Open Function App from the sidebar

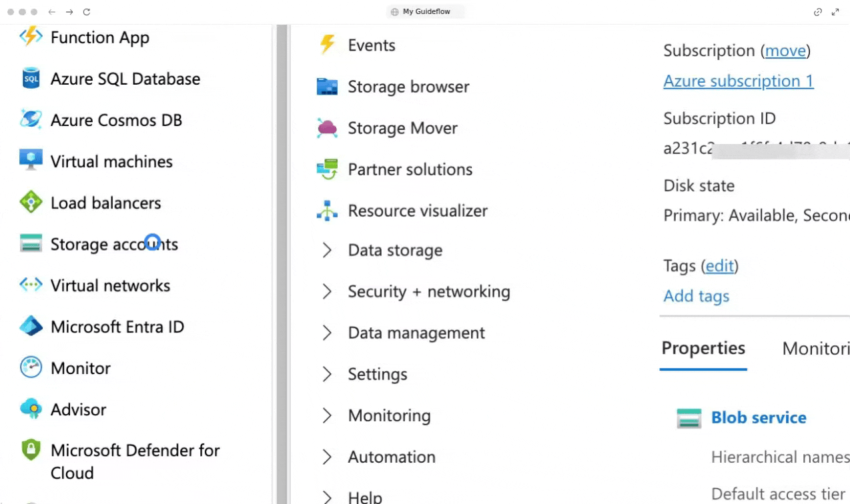pyautogui.click(x=100, y=37)
